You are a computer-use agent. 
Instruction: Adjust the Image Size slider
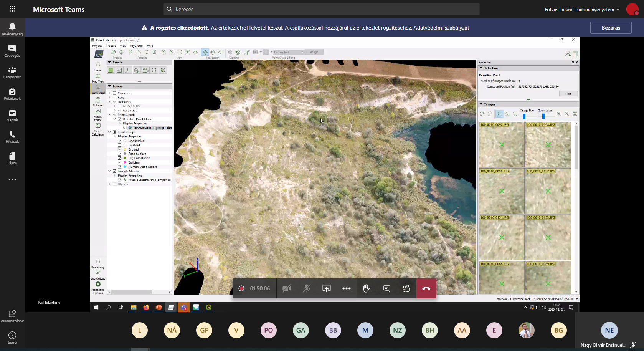click(x=524, y=116)
